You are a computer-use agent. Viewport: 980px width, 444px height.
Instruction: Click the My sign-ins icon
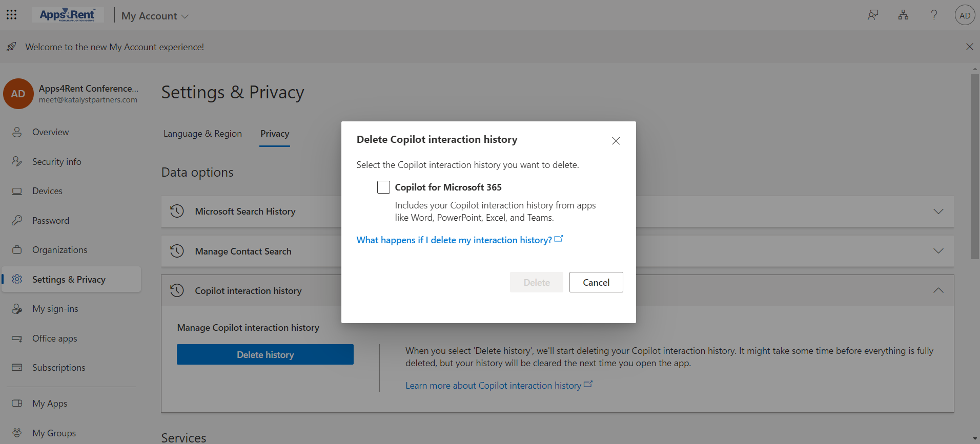(17, 309)
